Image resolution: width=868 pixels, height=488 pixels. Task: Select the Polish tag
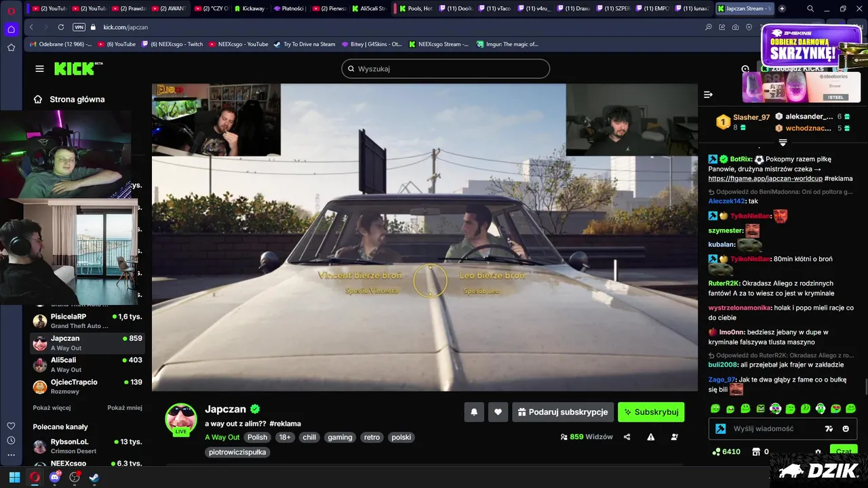coord(257,437)
